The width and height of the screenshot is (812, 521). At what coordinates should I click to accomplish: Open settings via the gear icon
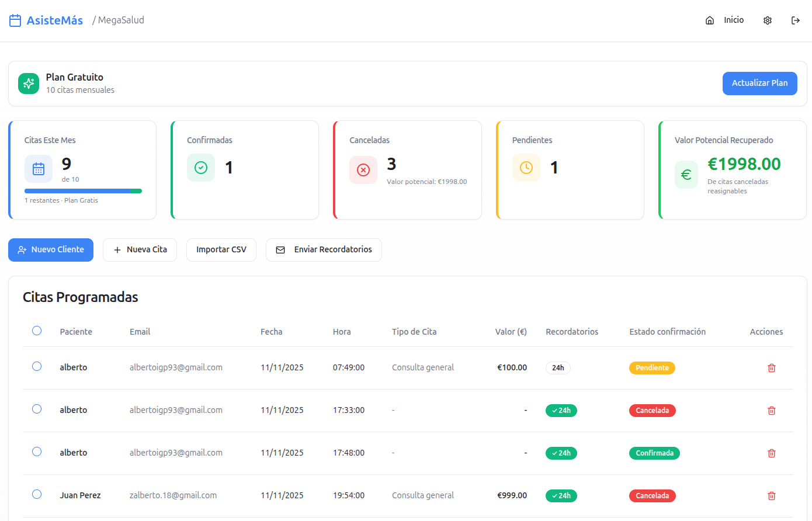pos(768,20)
